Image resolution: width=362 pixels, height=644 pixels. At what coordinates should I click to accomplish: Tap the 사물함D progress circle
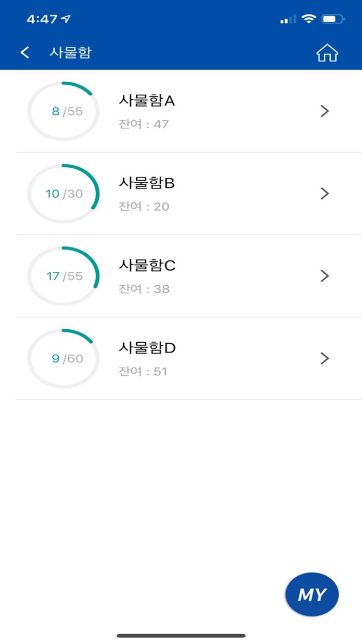pyautogui.click(x=63, y=358)
